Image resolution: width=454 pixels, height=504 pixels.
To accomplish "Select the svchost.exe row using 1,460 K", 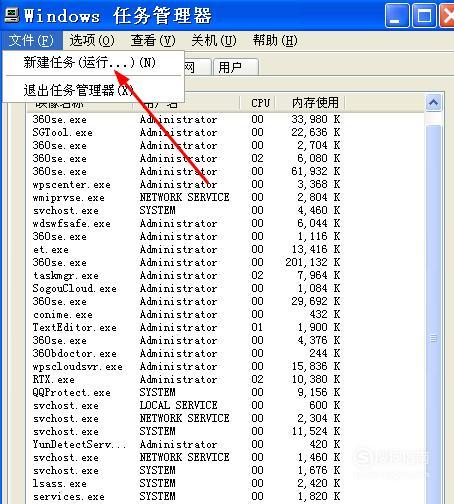I will click(x=187, y=457).
